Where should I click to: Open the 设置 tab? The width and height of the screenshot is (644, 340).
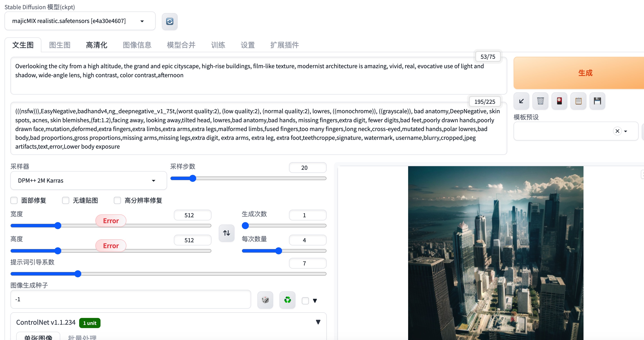click(248, 45)
